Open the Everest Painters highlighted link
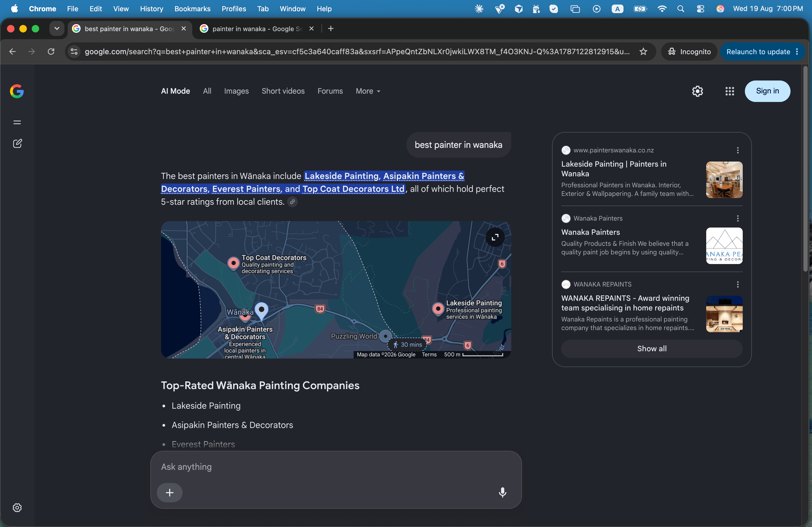Viewport: 812px width, 527px height. [246, 189]
